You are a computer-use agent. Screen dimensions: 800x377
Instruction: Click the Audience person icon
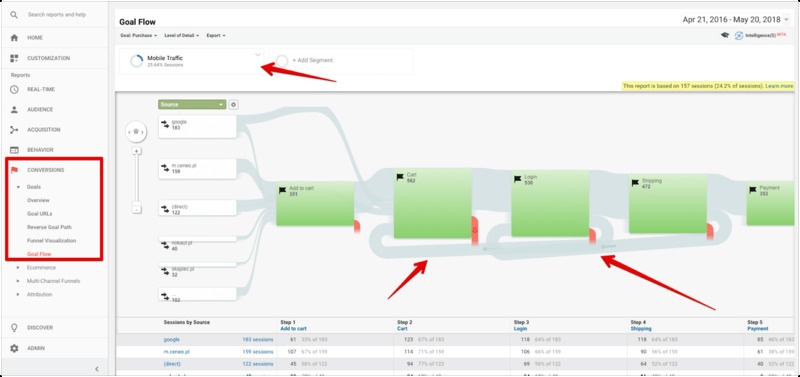14,109
